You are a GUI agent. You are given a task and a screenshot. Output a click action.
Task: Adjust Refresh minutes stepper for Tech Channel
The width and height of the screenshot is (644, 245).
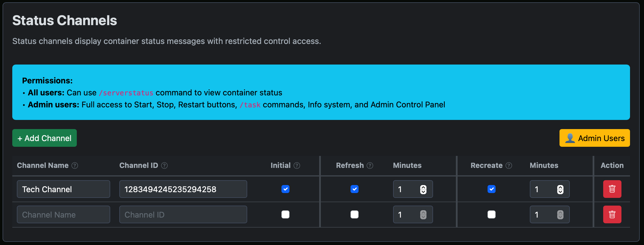tap(423, 189)
